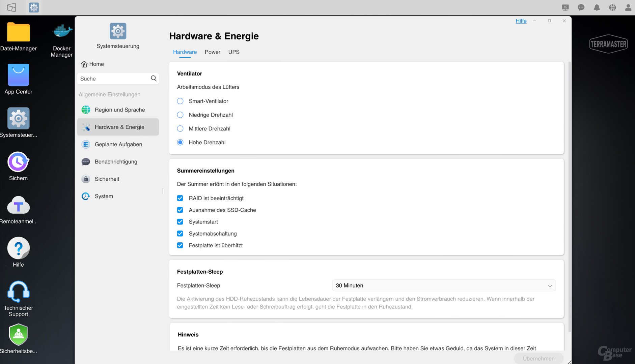
Task: Open the Hilfe link
Action: point(521,21)
